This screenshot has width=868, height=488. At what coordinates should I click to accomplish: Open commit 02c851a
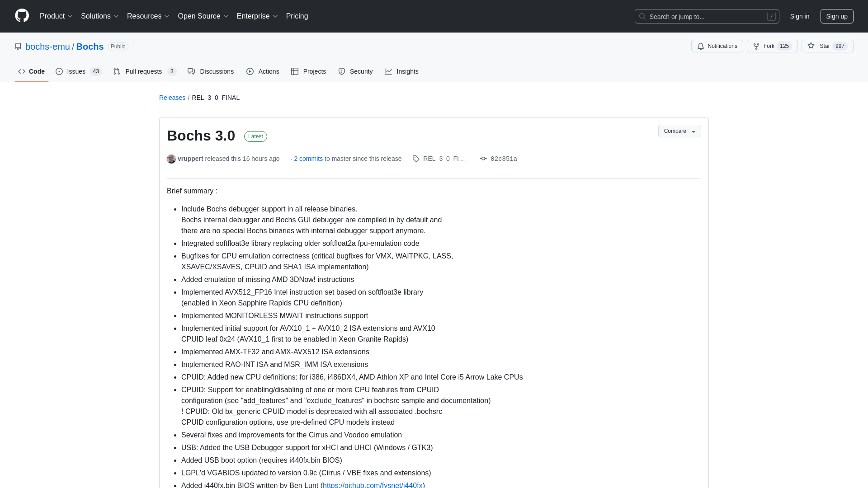point(504,159)
